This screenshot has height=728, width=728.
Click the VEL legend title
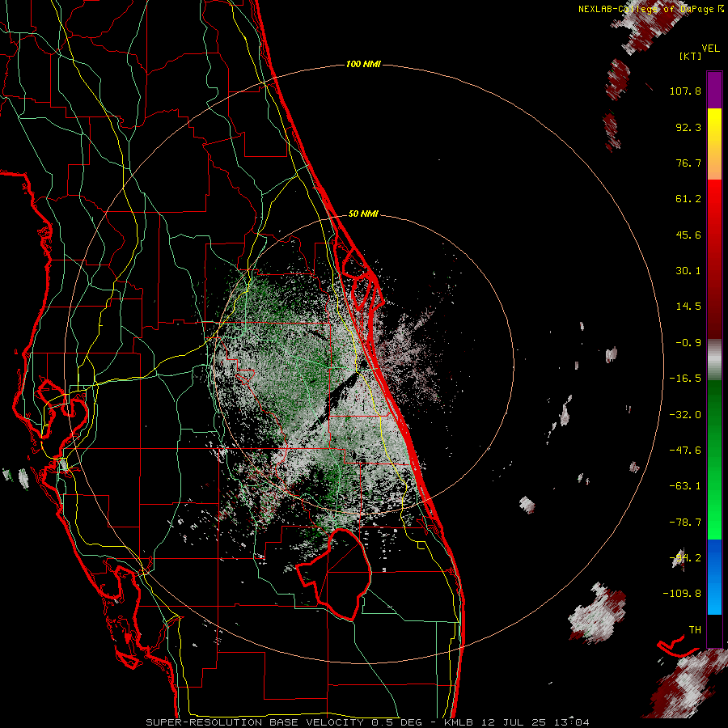711,48
